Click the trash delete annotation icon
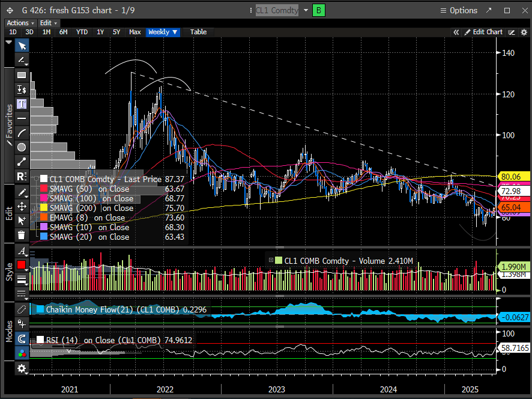532x399 pixels. [x=22, y=235]
